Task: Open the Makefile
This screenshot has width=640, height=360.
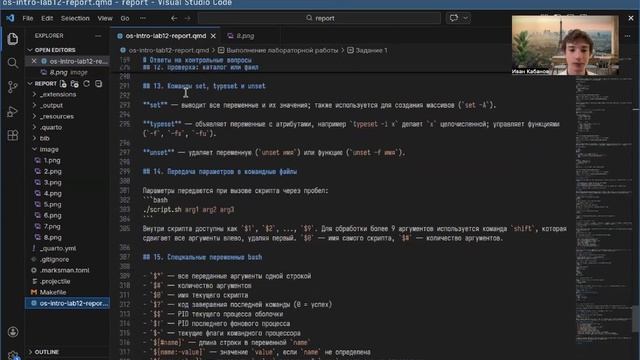Action: [53, 292]
